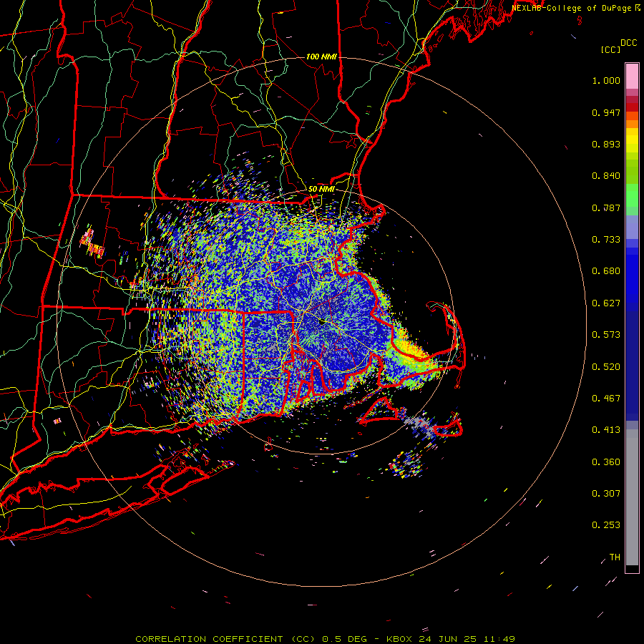Click the 0.520 color scale label
644x644 pixels.
click(606, 367)
